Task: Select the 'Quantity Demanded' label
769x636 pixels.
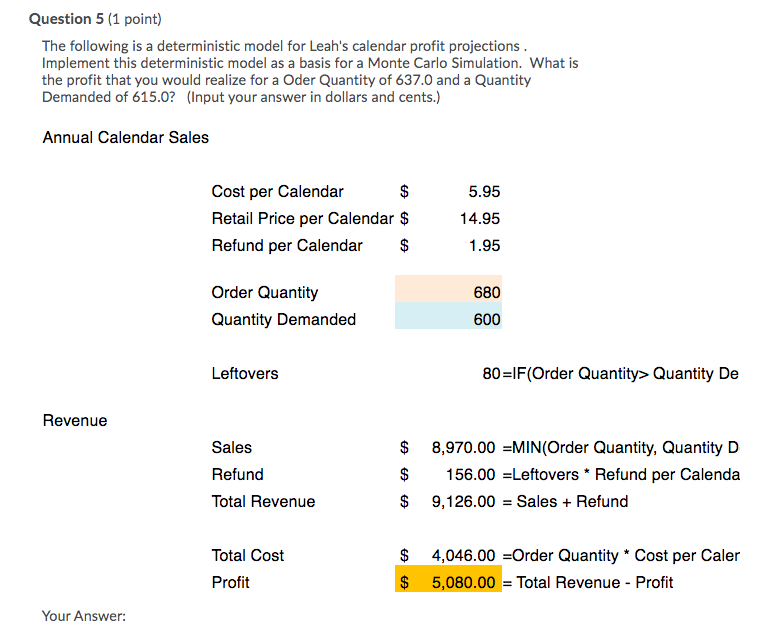Action: (283, 319)
